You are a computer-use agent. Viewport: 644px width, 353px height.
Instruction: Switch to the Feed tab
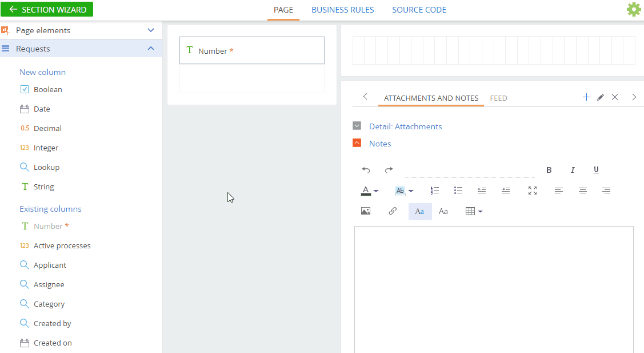pos(499,98)
